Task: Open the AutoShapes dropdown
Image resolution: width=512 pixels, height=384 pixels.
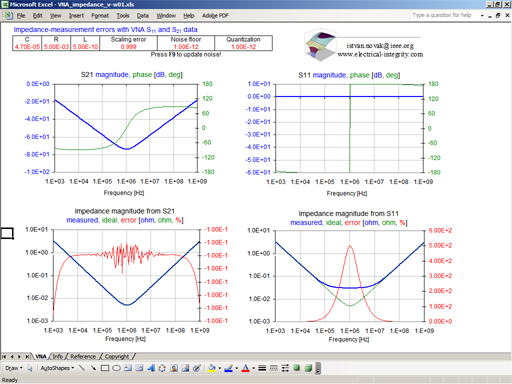Action: pyautogui.click(x=57, y=368)
